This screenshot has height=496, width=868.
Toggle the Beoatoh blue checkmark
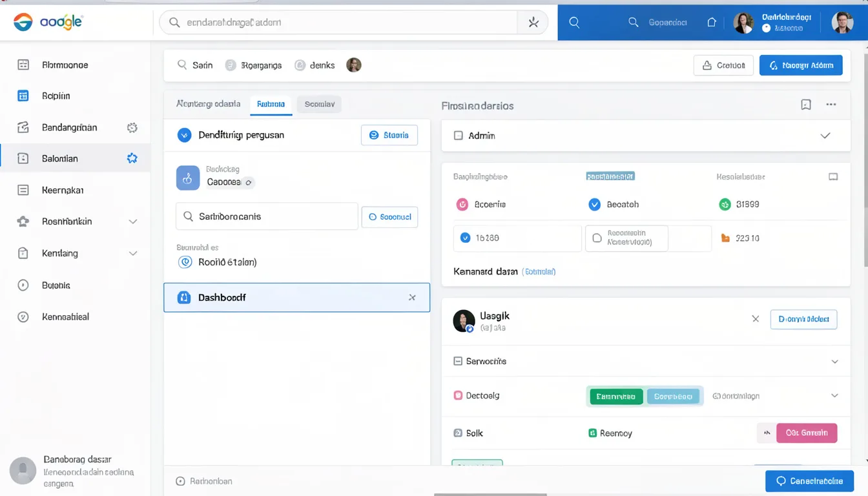(595, 204)
